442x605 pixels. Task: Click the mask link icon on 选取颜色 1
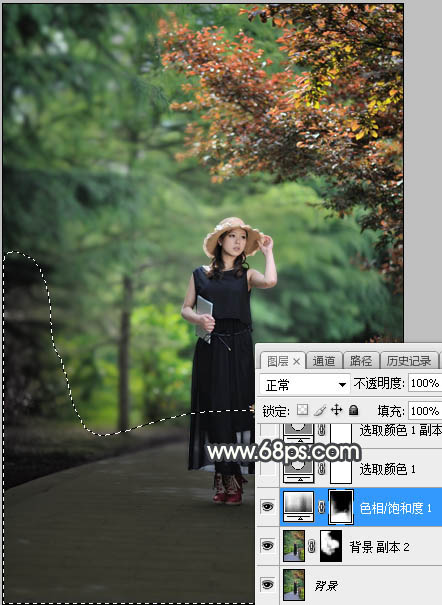[322, 468]
